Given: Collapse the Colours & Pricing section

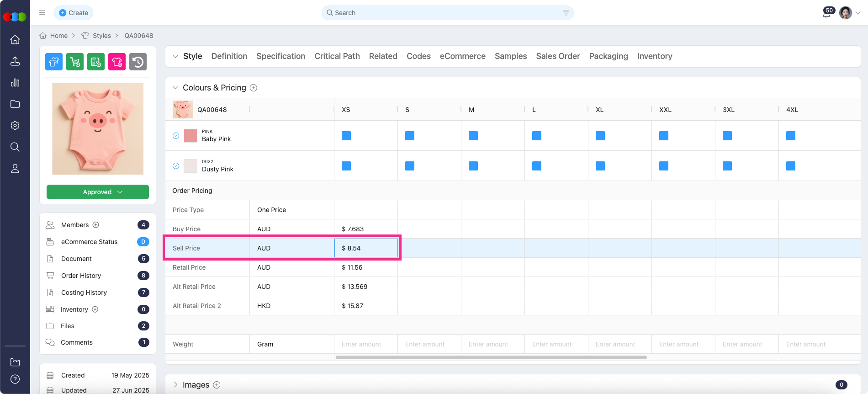Looking at the screenshot, I should click(175, 88).
